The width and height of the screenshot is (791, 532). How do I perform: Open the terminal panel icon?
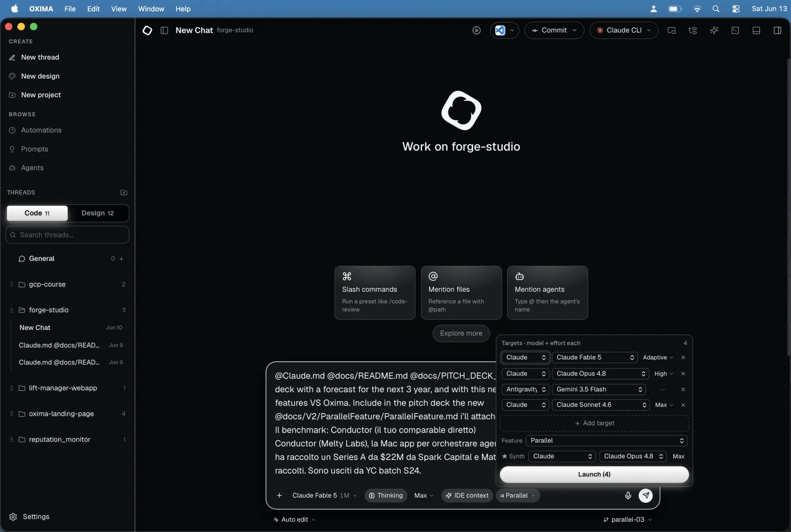[735, 31]
